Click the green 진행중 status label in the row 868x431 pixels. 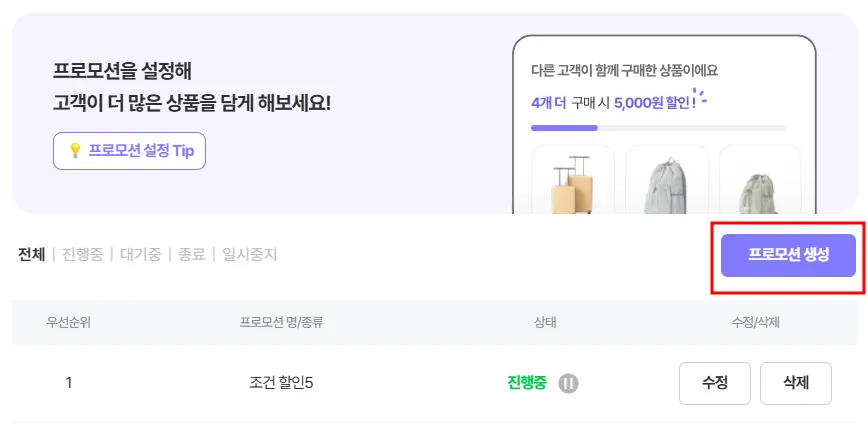527,383
